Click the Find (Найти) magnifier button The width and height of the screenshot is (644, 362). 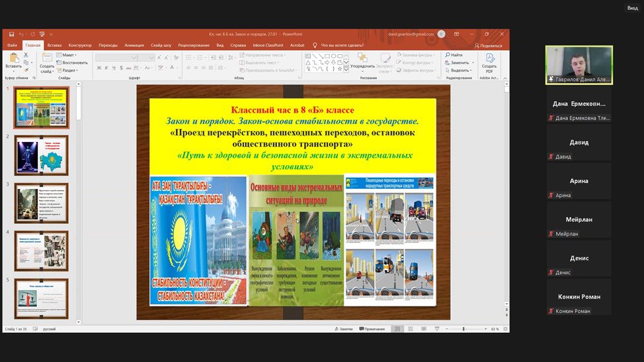point(456,55)
